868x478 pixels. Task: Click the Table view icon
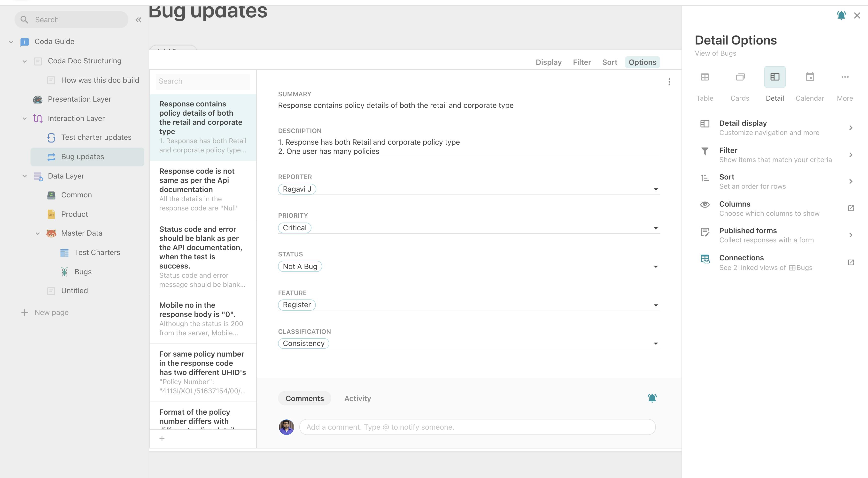coord(705,76)
